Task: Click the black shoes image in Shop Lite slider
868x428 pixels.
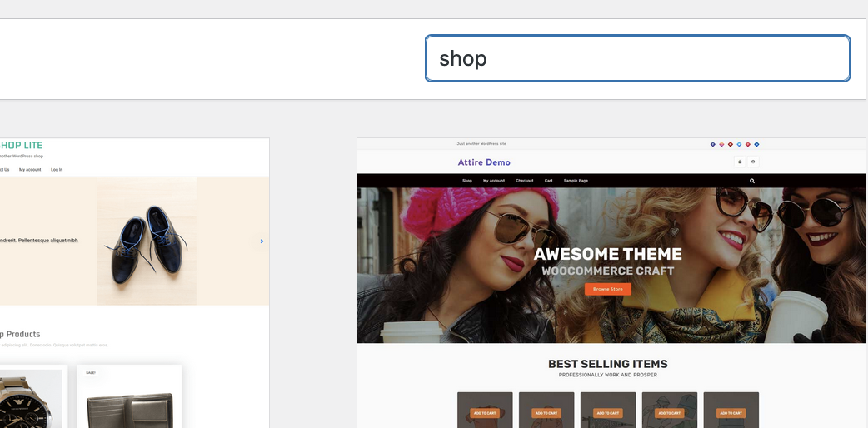Action: pyautogui.click(x=147, y=242)
